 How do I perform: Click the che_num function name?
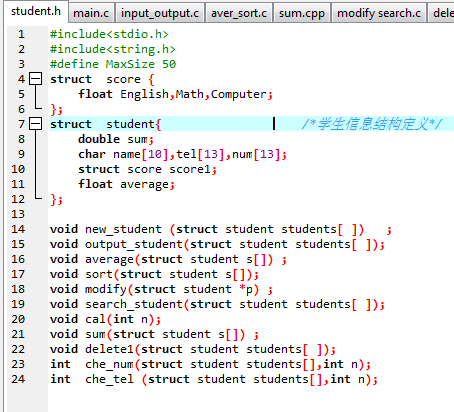(109, 364)
